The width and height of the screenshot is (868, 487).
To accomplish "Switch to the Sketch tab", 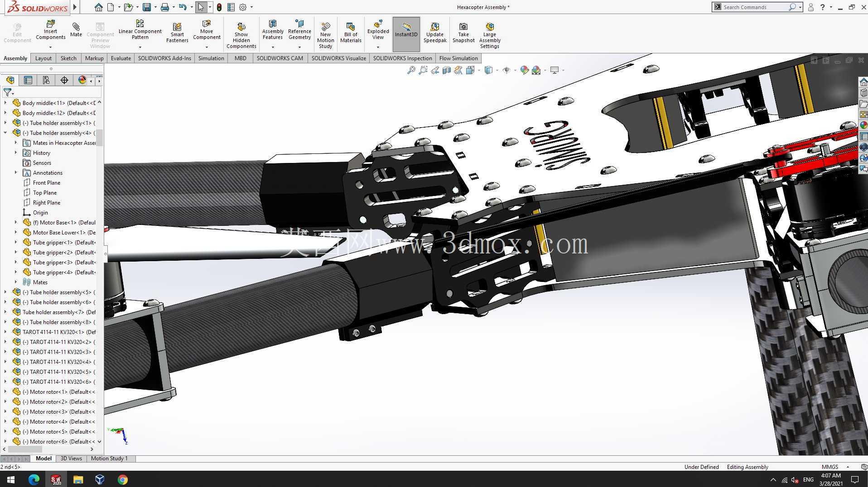I will click(68, 58).
